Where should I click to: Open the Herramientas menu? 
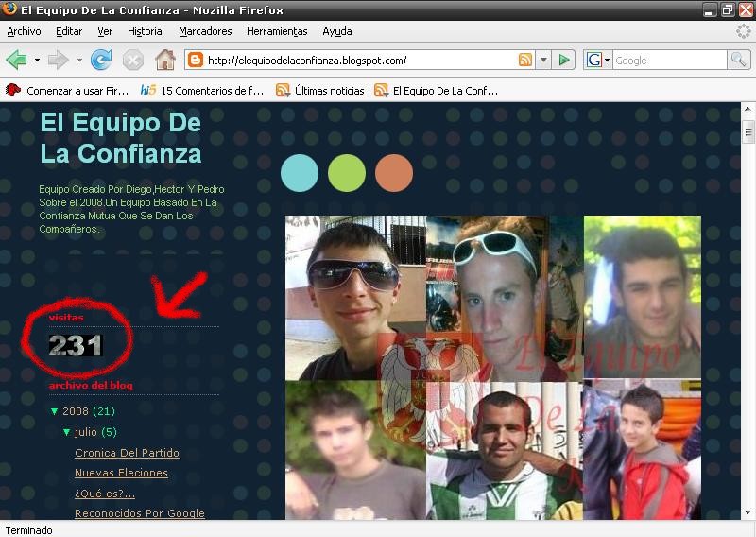coord(277,31)
